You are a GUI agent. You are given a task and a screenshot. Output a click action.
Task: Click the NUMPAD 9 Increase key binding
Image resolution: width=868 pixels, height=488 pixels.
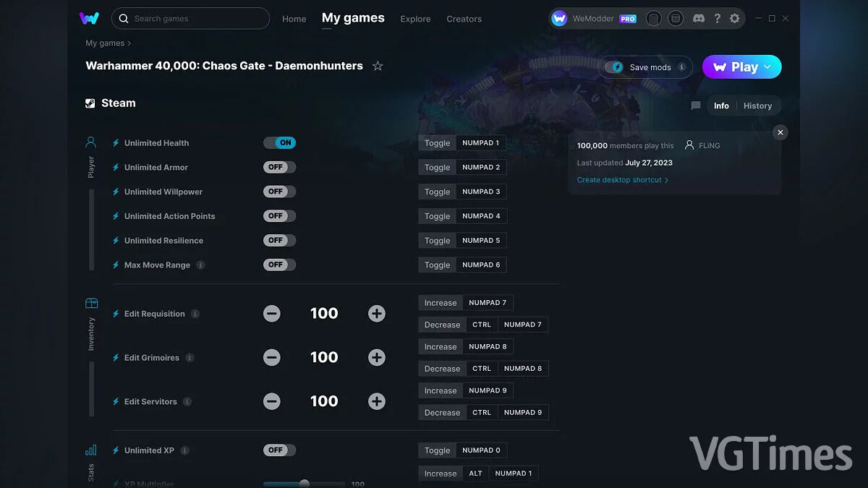point(488,390)
